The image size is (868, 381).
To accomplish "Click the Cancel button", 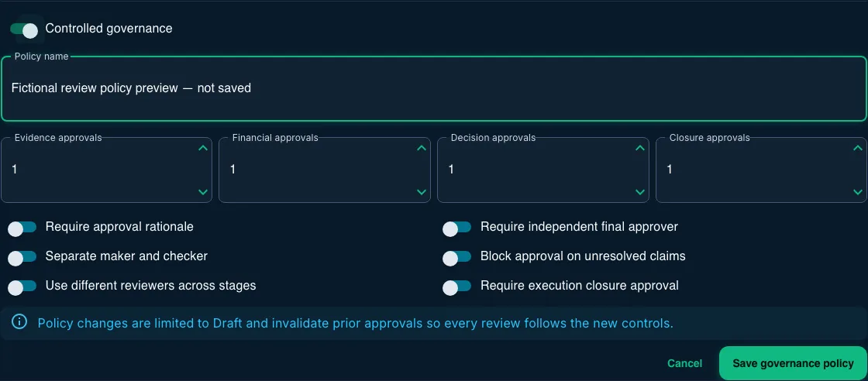I will [685, 363].
